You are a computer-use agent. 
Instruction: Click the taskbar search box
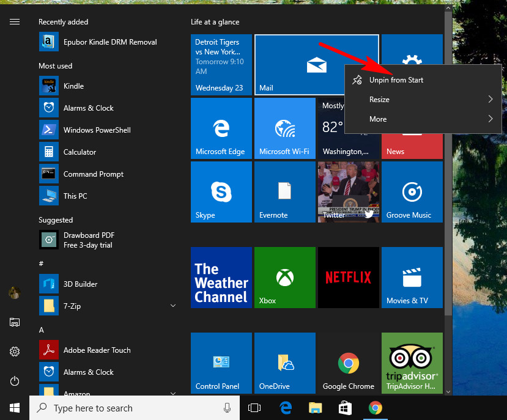coord(122,408)
